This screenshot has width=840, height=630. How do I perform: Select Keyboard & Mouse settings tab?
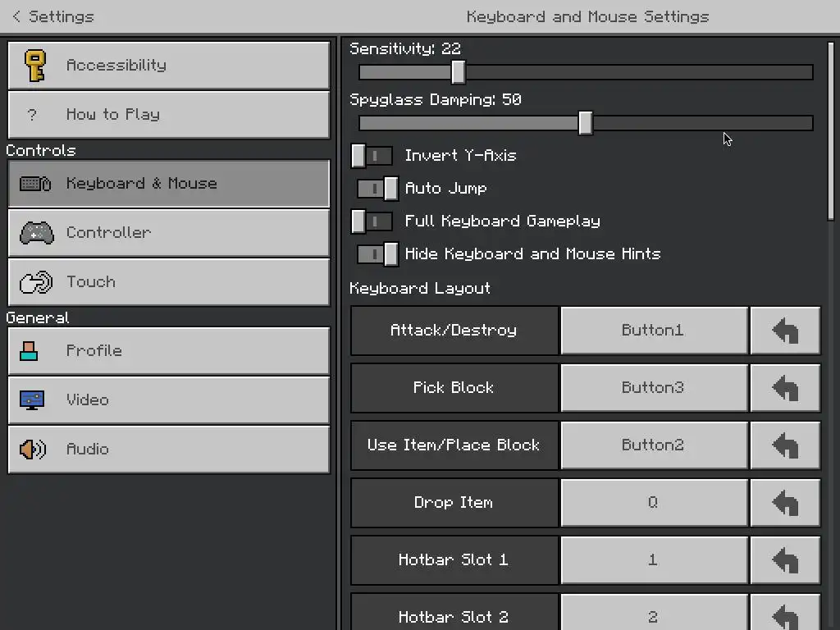click(x=169, y=184)
